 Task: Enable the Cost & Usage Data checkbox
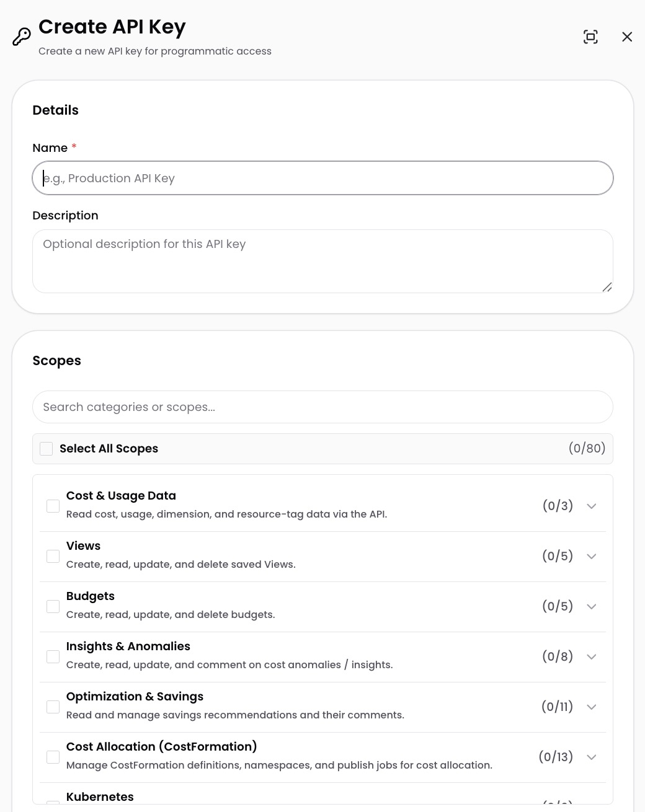pos(53,506)
